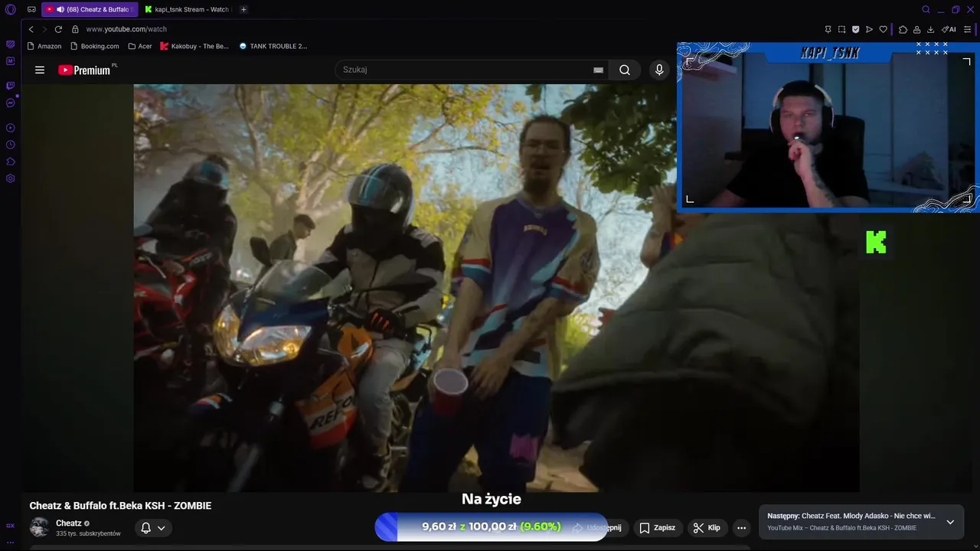Take a snapshot with the capture icon
Viewport: 980px width, 551px height.
pyautogui.click(x=841, y=29)
